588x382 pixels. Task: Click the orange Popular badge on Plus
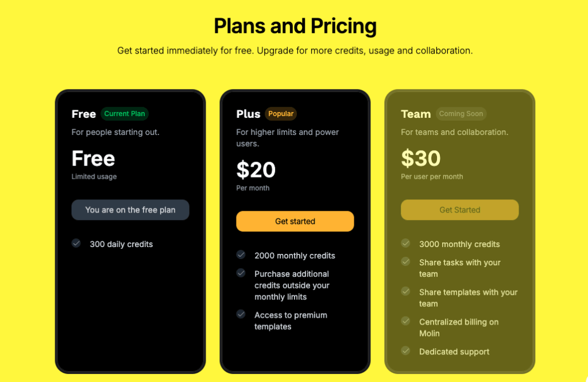(x=281, y=114)
